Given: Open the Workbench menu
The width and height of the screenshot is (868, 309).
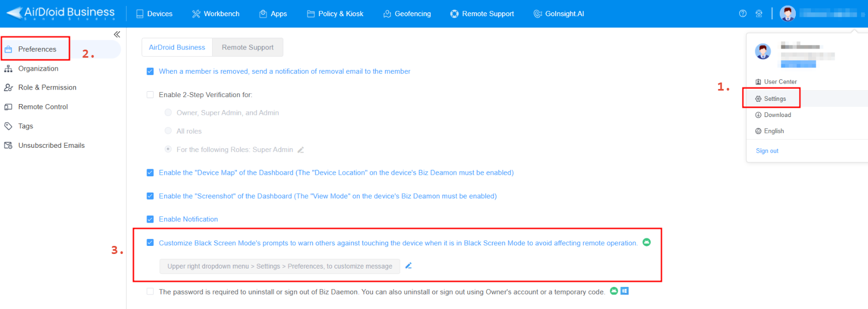Looking at the screenshot, I should (x=215, y=13).
